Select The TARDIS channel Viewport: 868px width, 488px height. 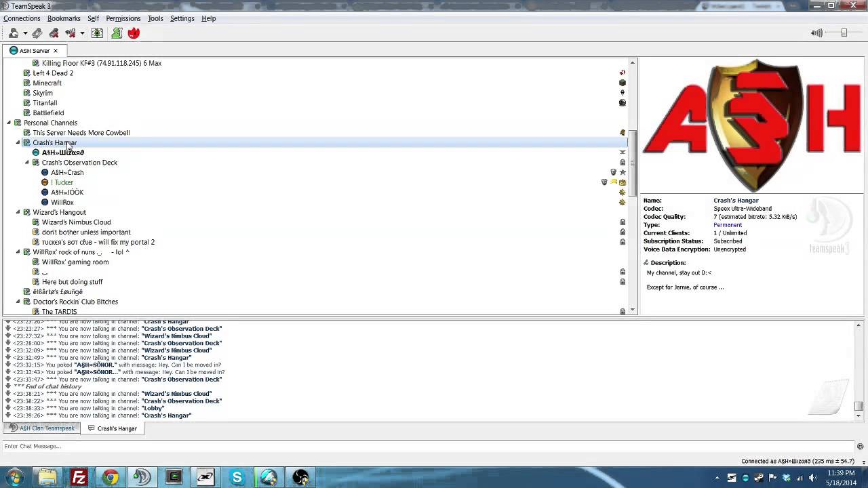pos(59,312)
